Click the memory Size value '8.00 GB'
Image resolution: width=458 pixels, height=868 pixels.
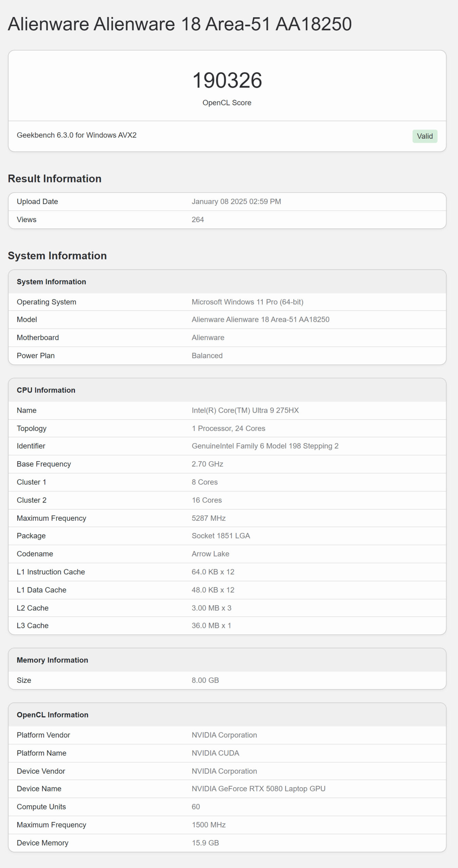tap(205, 680)
